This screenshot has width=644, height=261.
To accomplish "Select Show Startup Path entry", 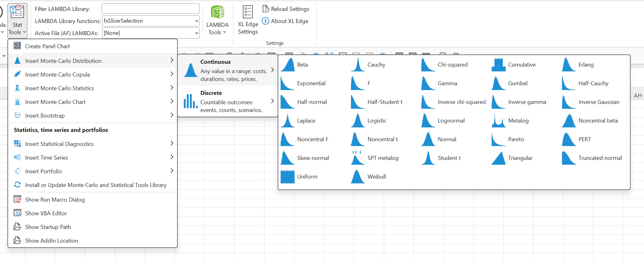I will tap(93, 227).
